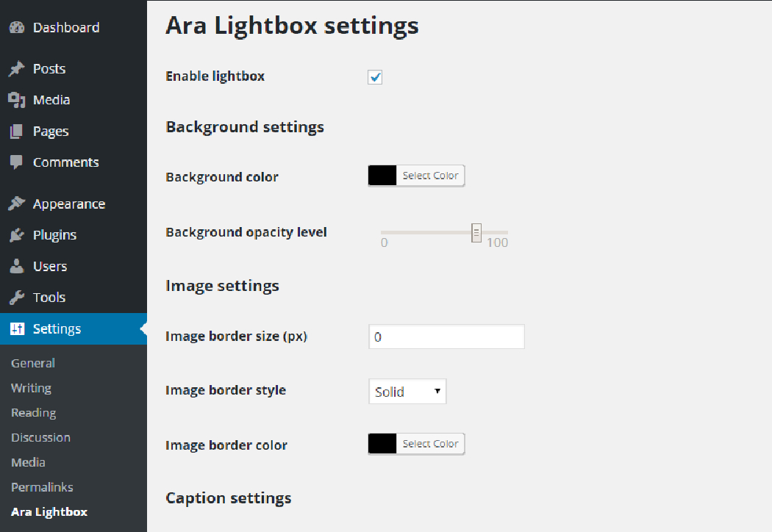
Task: Click Select Color for Background color
Action: click(x=430, y=176)
